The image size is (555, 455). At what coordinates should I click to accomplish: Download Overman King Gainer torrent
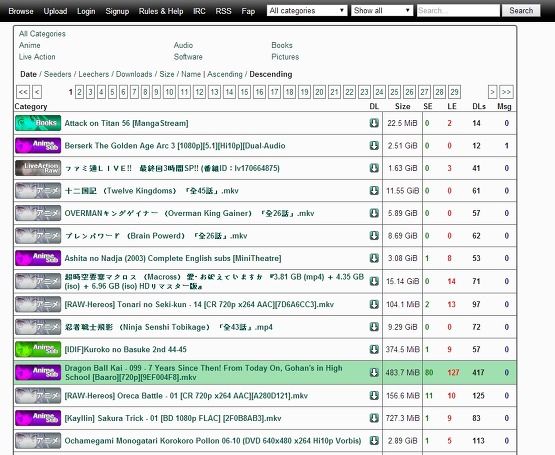pyautogui.click(x=374, y=213)
